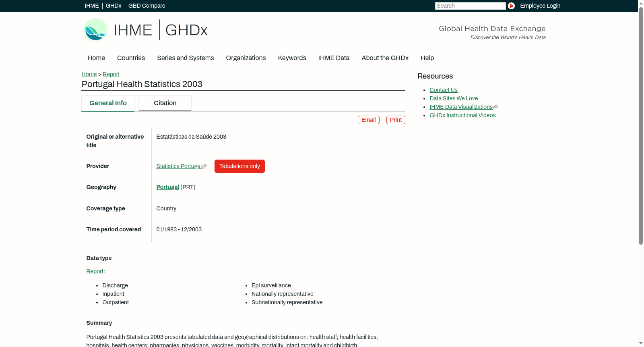Viewport: 644px width, 347px height.
Task: Click the scrollbar down arrow
Action: coord(641,344)
